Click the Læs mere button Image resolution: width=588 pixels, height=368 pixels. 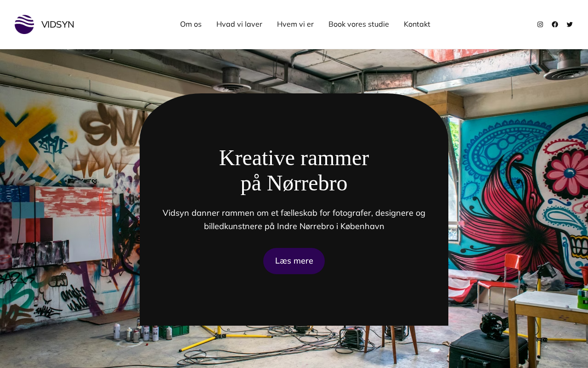[x=294, y=261]
